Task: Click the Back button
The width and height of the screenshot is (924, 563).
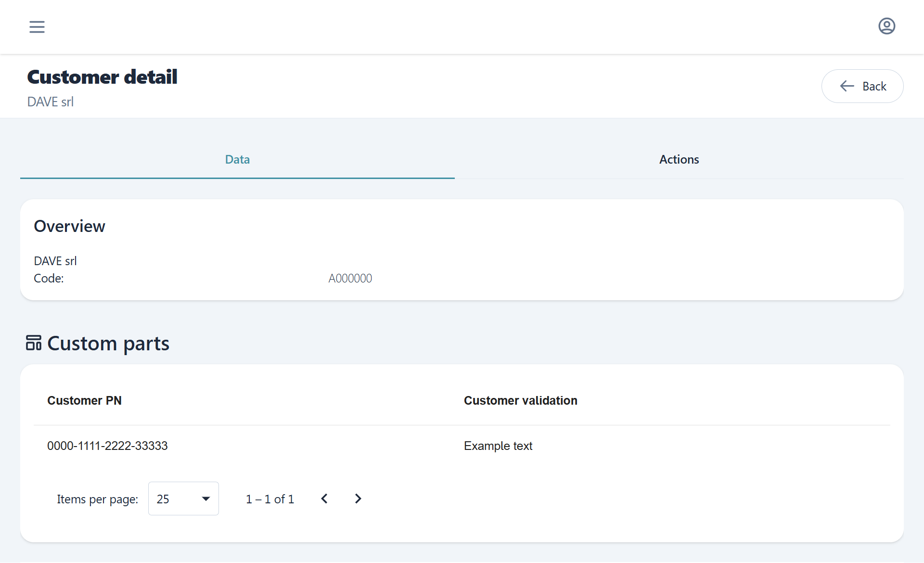Action: coord(862,86)
